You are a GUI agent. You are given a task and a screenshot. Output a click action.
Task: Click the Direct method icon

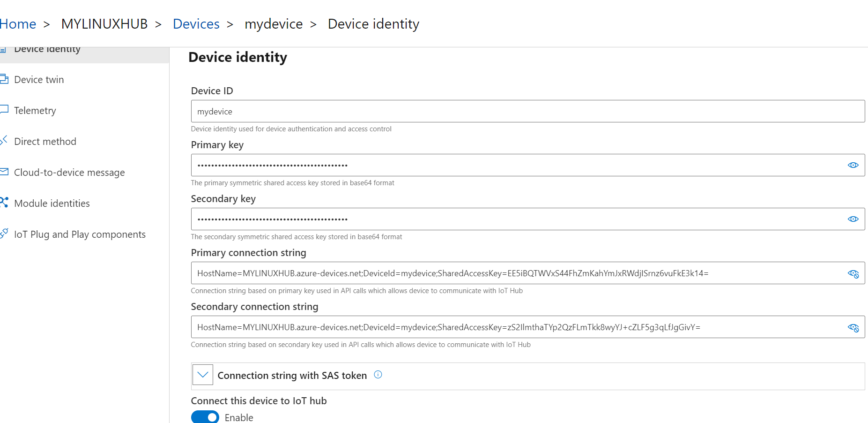click(x=4, y=140)
